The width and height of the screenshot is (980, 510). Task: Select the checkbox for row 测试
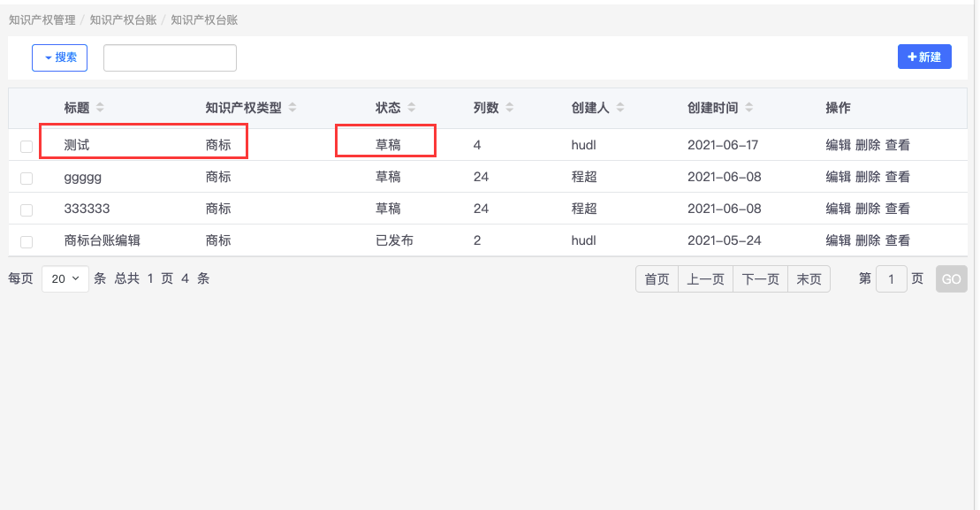pyautogui.click(x=27, y=146)
